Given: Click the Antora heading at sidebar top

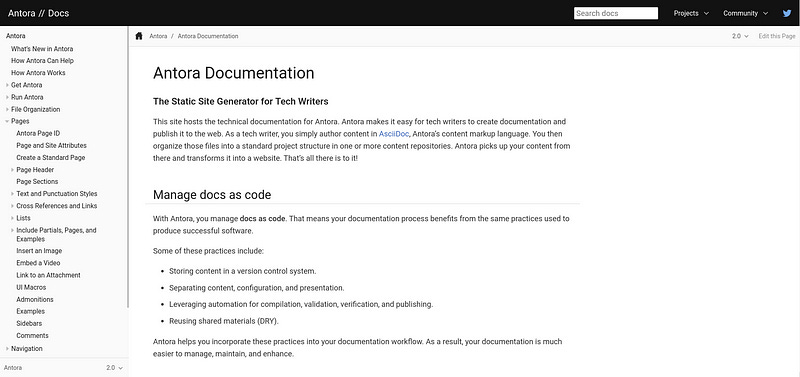Looking at the screenshot, I should [x=16, y=36].
